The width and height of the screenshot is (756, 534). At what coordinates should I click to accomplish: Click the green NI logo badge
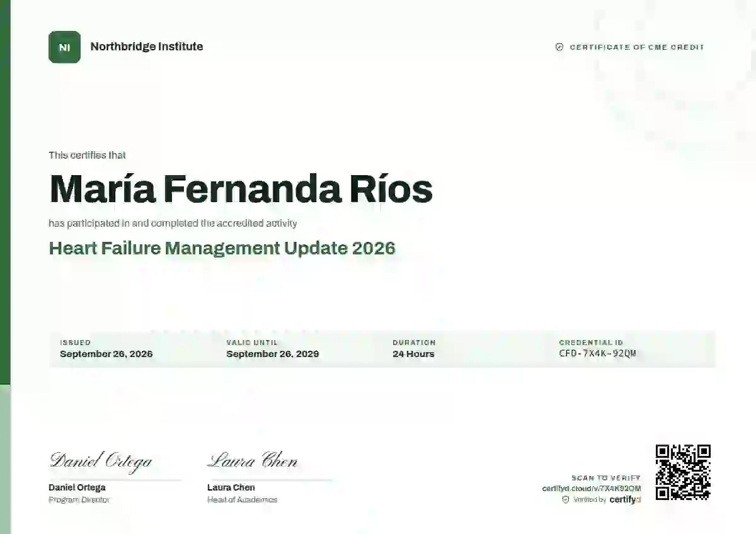(64, 47)
